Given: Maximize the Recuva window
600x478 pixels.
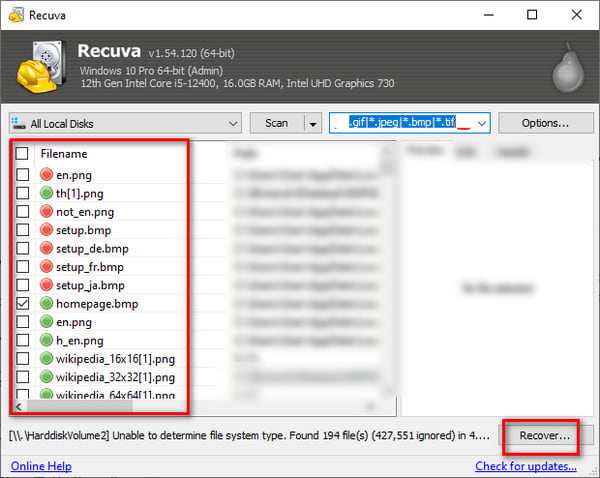Looking at the screenshot, I should pyautogui.click(x=532, y=15).
